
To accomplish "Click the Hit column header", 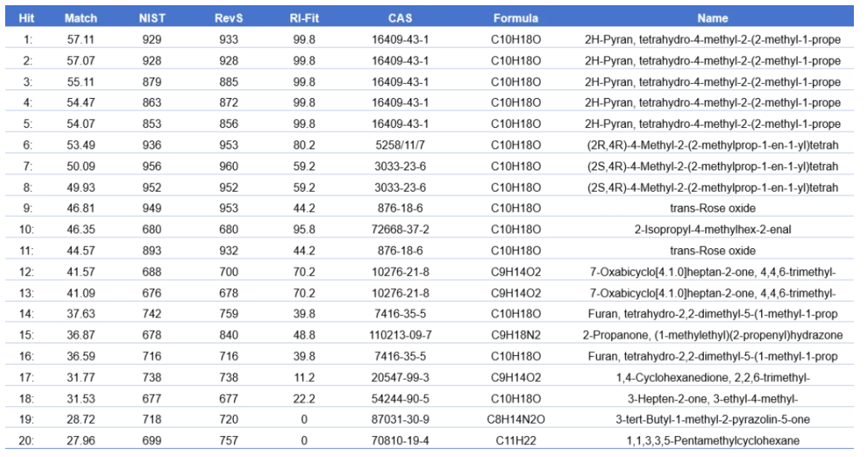I will tap(26, 18).
